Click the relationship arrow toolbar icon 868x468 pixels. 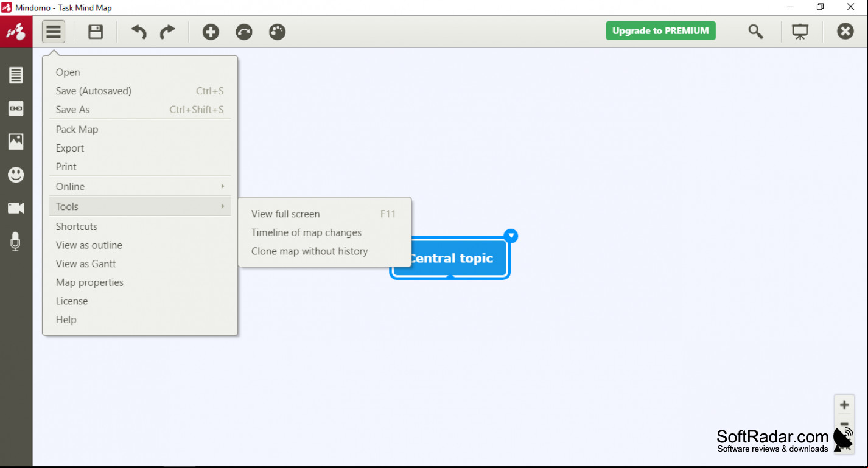tap(244, 32)
